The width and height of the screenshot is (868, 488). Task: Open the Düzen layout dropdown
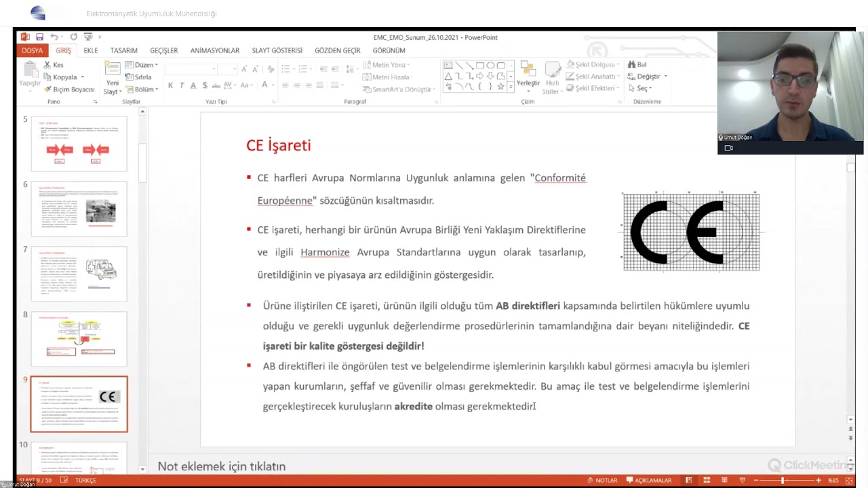(x=141, y=65)
